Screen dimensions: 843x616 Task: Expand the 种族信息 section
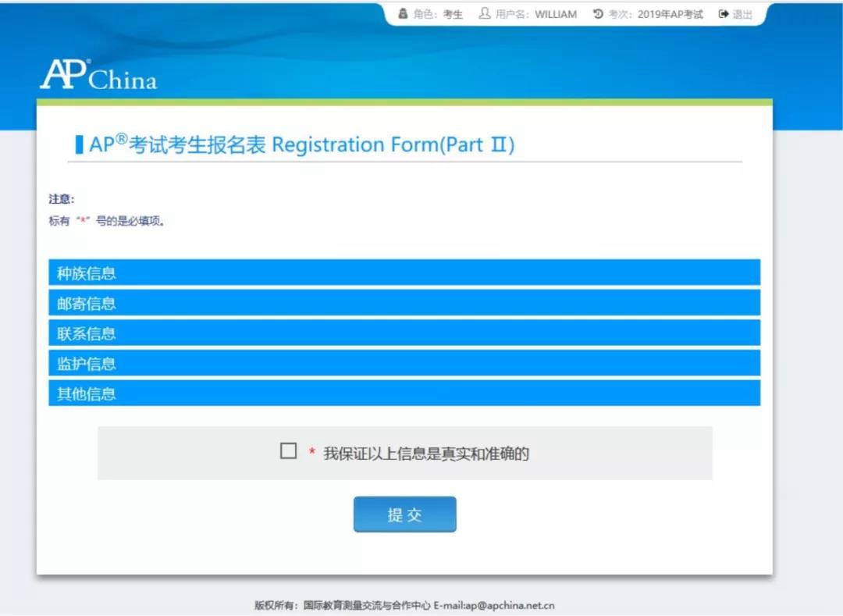click(404, 273)
